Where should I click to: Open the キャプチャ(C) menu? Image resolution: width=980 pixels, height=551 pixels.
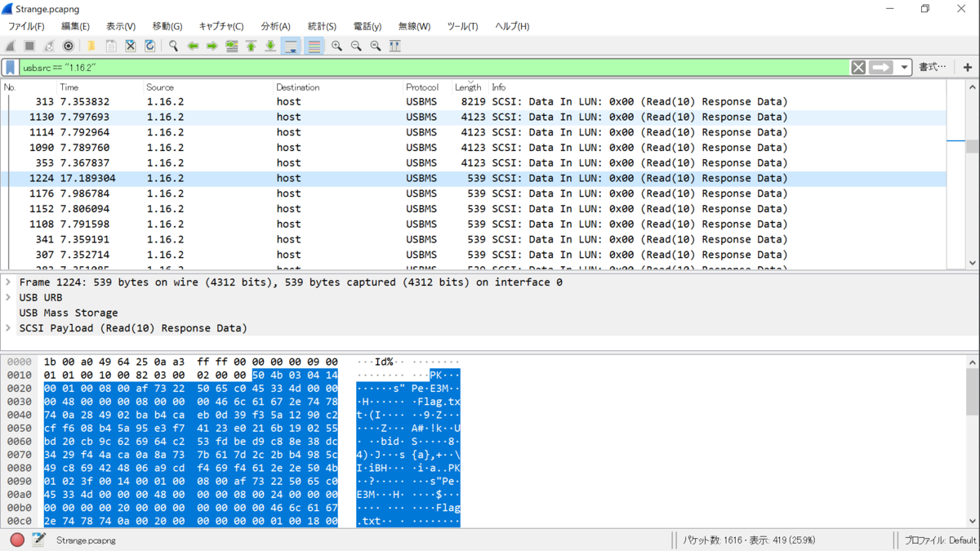(x=221, y=26)
